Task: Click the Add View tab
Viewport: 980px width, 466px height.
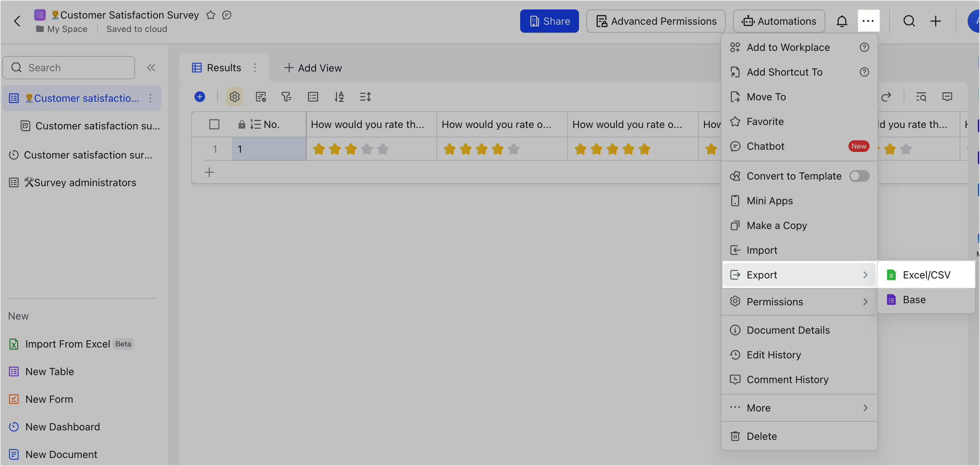Action: [x=313, y=68]
